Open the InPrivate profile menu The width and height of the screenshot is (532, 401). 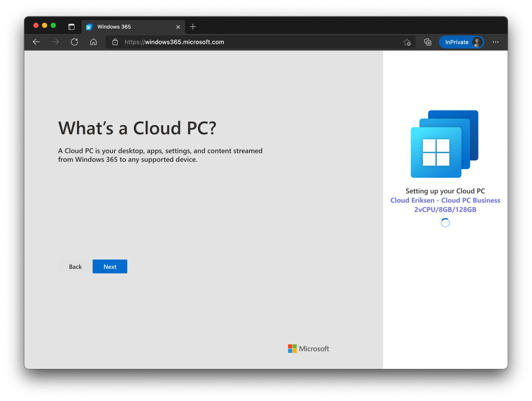pos(461,42)
